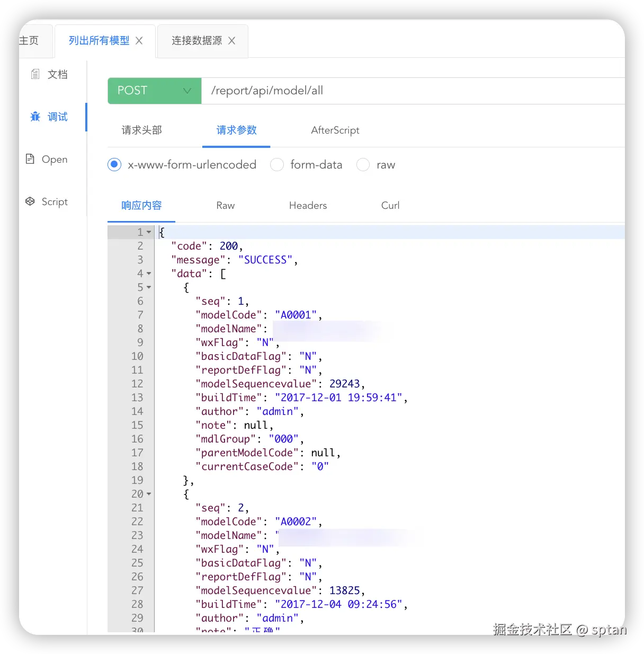
Task: Click the Open file icon in sidebar
Action: click(30, 159)
